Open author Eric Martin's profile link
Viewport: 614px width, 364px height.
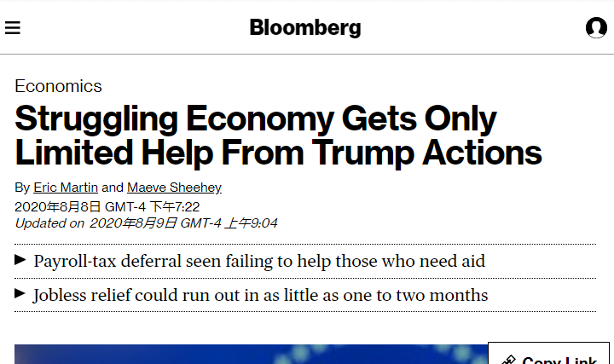66,188
